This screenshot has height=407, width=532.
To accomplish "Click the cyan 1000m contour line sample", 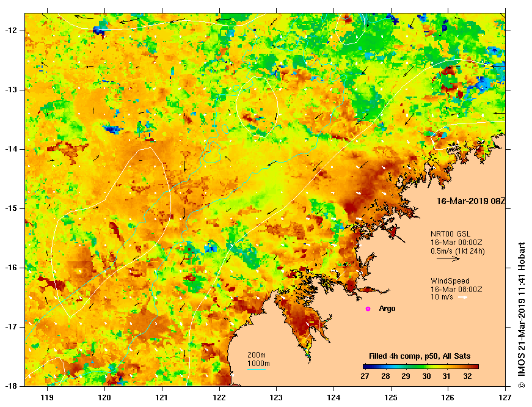I will (x=257, y=369).
